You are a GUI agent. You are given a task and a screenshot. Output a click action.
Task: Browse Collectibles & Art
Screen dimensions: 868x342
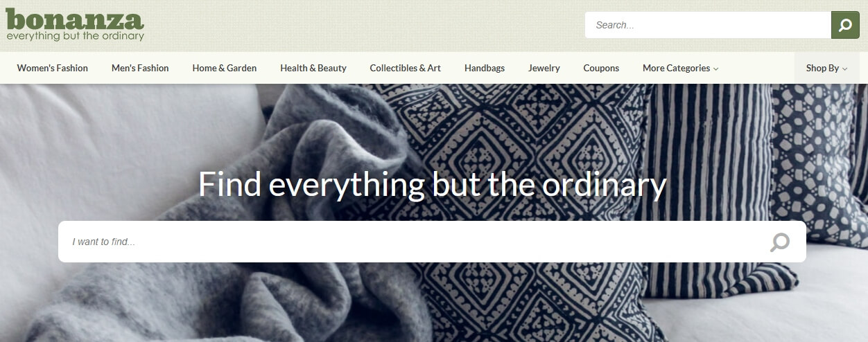406,68
